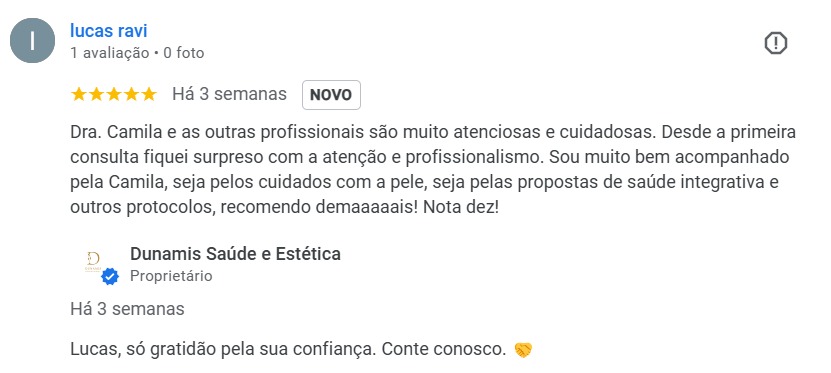Click the second yellow rating star

click(96, 94)
